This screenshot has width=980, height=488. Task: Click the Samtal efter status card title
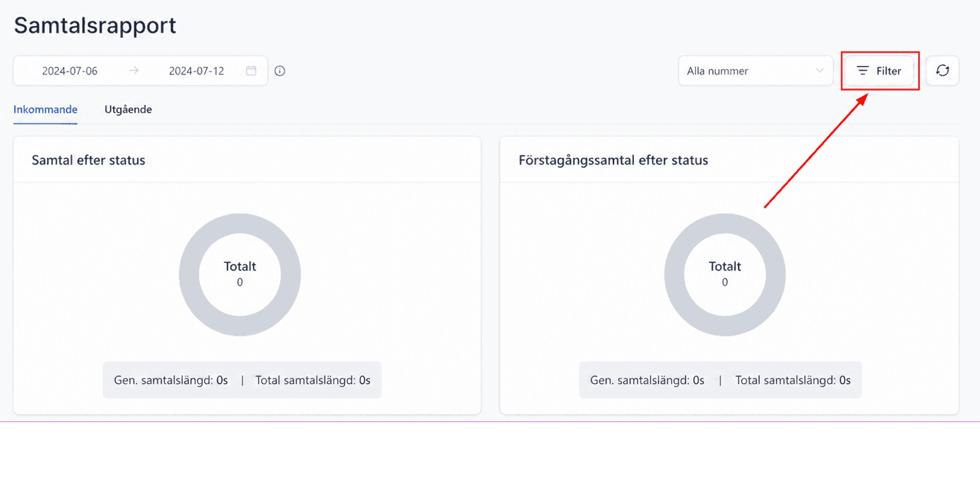point(89,160)
